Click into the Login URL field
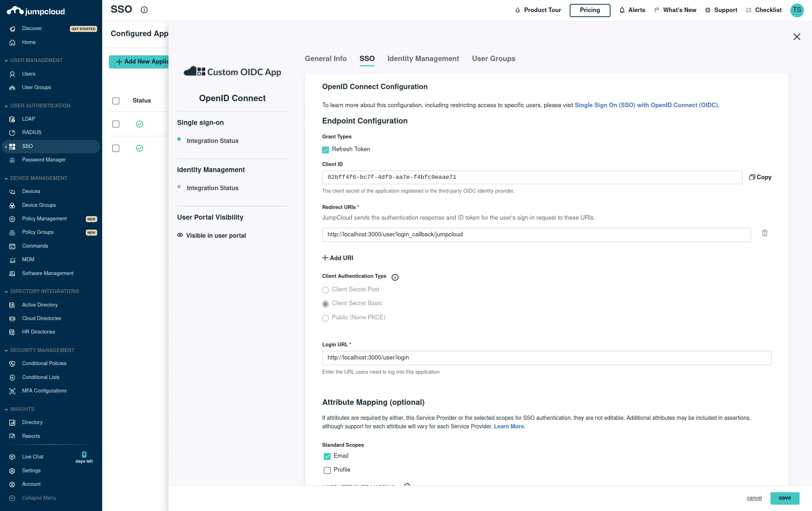The image size is (812, 511). click(546, 358)
